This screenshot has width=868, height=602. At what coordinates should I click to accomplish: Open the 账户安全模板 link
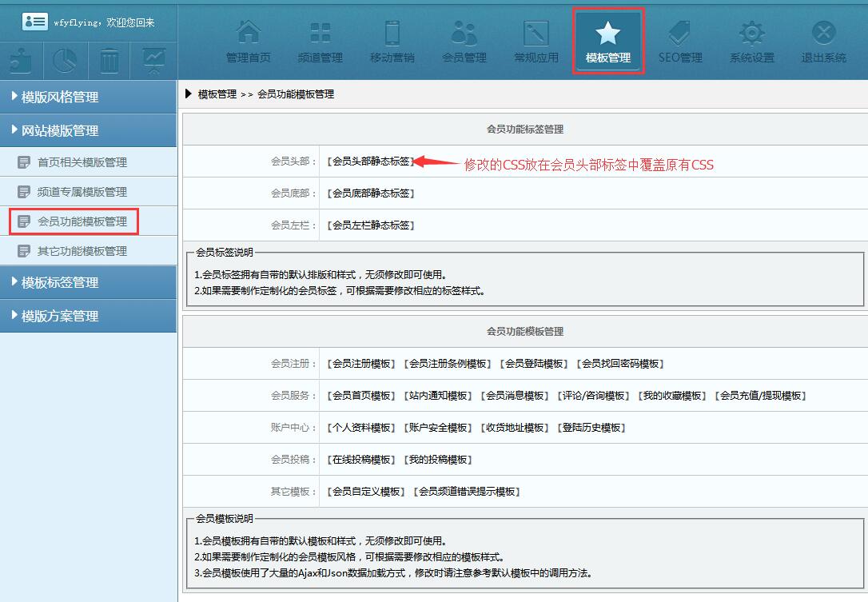coord(438,428)
